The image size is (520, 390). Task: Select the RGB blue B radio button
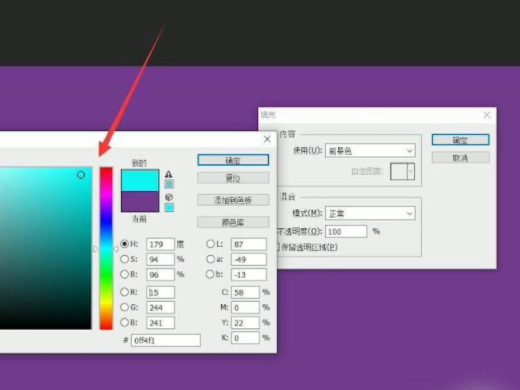tap(124, 322)
